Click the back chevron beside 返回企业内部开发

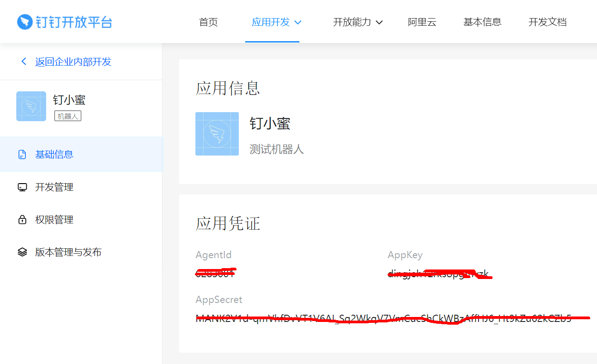(24, 61)
